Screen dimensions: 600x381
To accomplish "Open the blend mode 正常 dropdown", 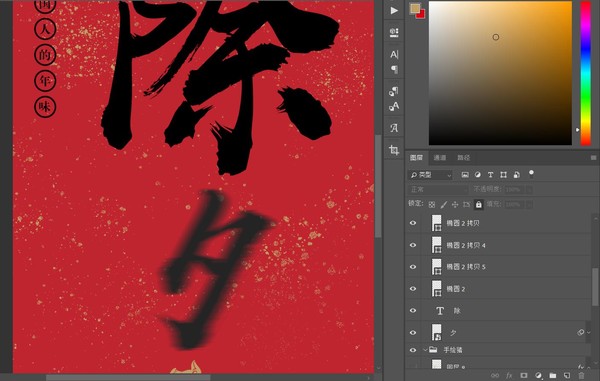I will click(x=438, y=189).
